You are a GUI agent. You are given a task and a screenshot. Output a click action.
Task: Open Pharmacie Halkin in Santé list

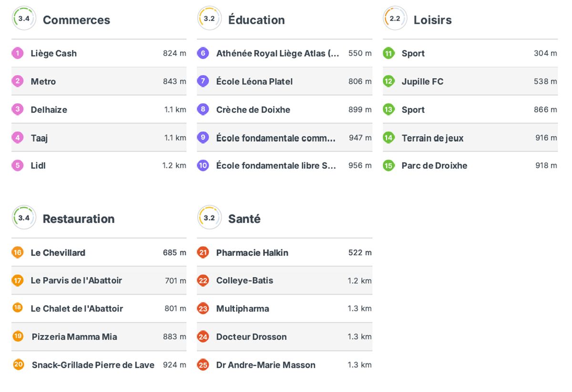click(x=252, y=252)
